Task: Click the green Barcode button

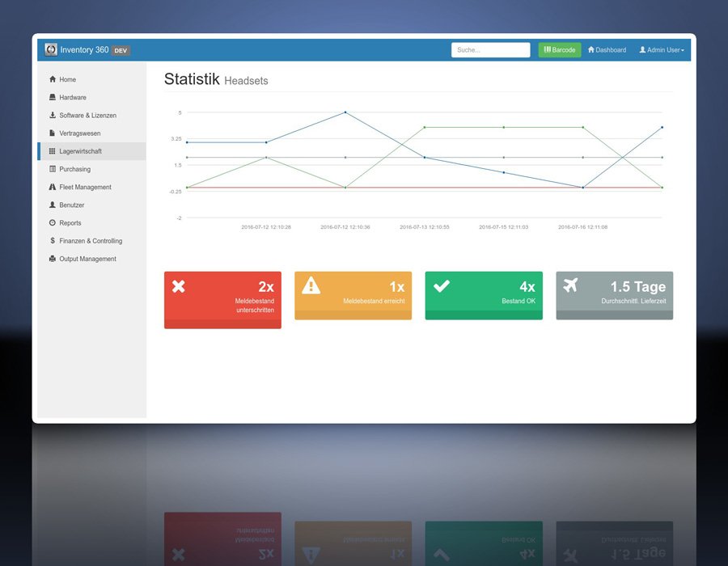Action: point(560,50)
